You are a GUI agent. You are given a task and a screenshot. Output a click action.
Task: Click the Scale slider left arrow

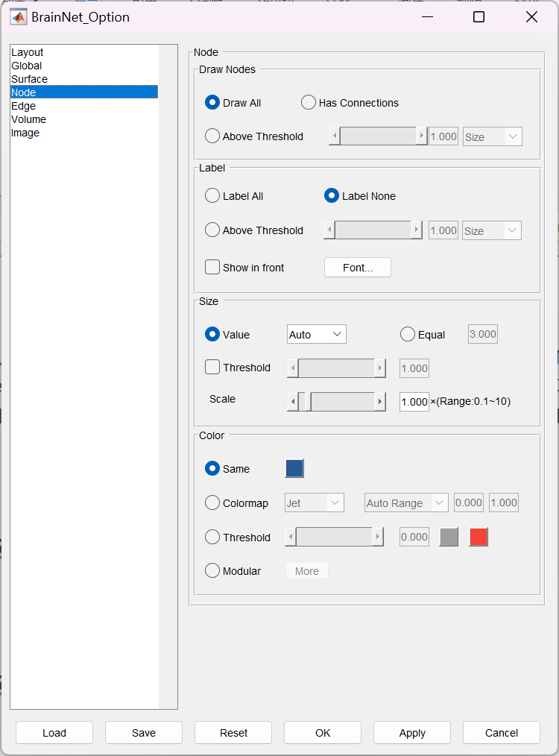click(x=292, y=402)
